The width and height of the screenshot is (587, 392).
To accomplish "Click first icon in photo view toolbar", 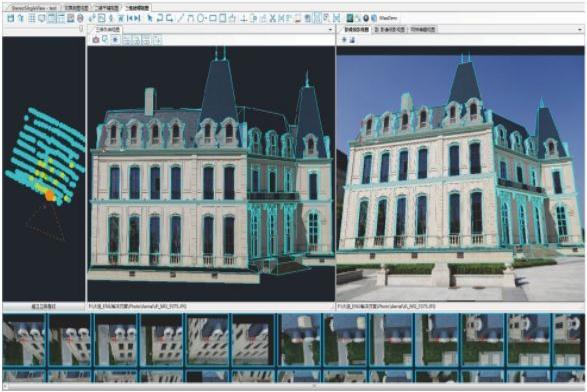I will pyautogui.click(x=344, y=39).
